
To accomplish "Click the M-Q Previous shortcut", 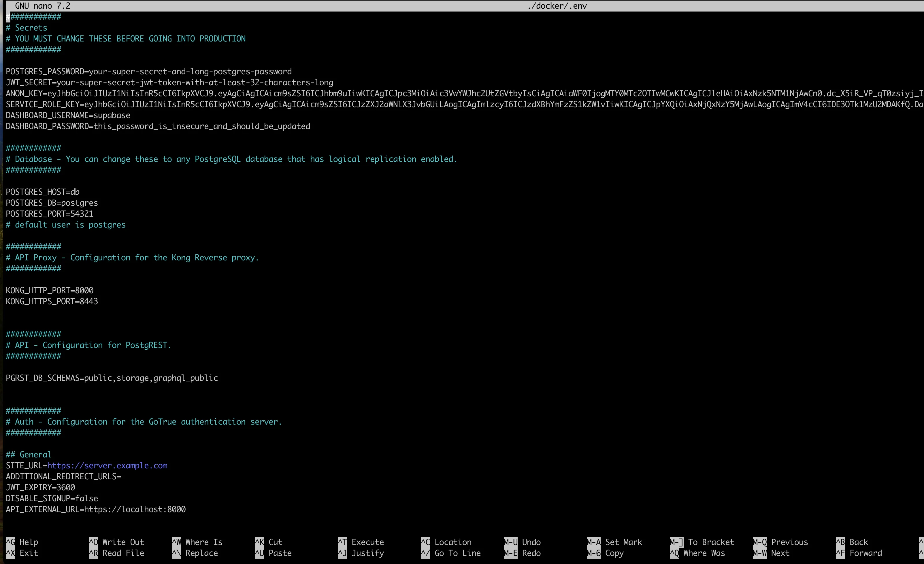I will pyautogui.click(x=780, y=542).
